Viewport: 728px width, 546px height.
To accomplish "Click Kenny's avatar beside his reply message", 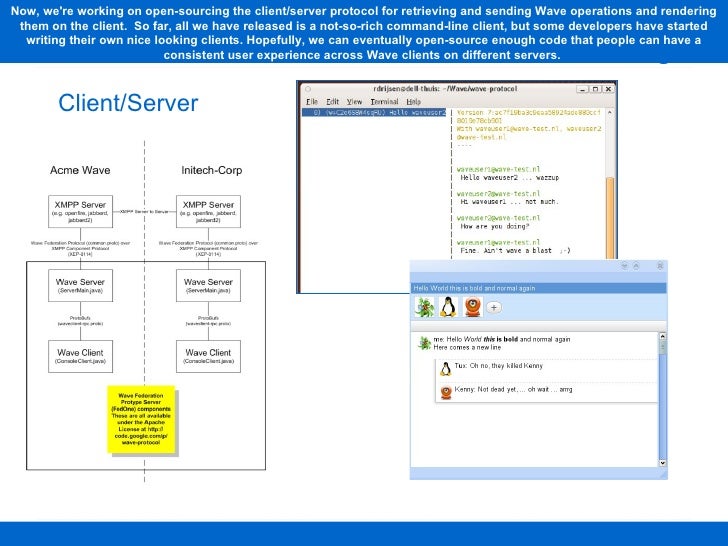I will coord(446,392).
